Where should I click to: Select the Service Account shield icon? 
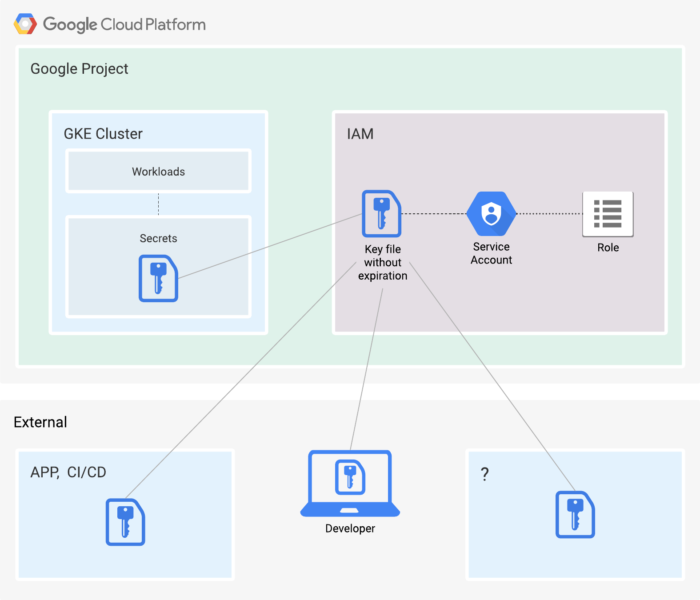click(492, 214)
